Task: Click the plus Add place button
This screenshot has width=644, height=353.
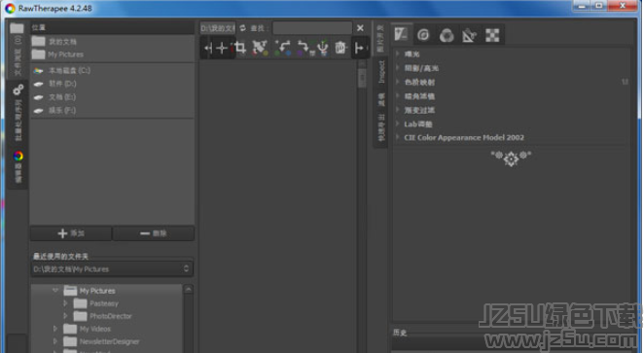Action: tap(71, 233)
